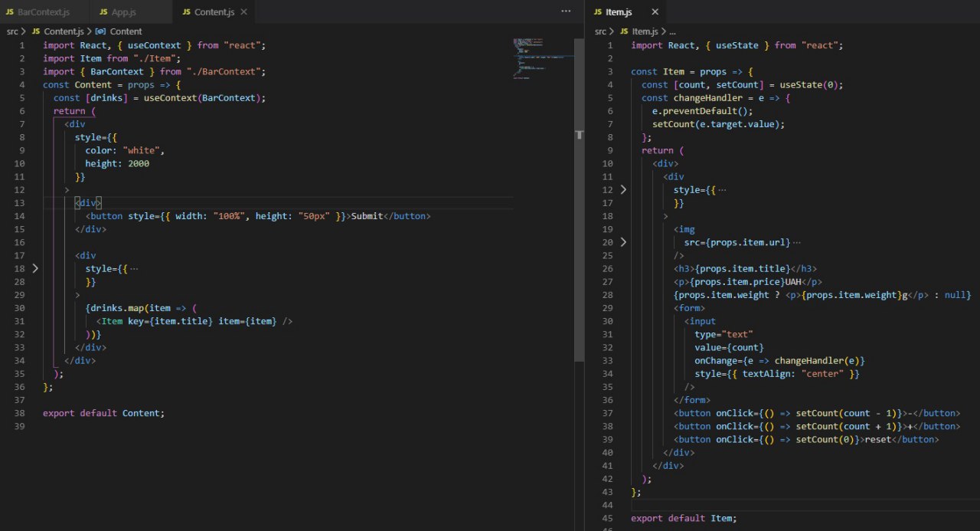Click line number 38 in Content.js gutter
This screenshot has height=531, width=980.
pos(21,413)
